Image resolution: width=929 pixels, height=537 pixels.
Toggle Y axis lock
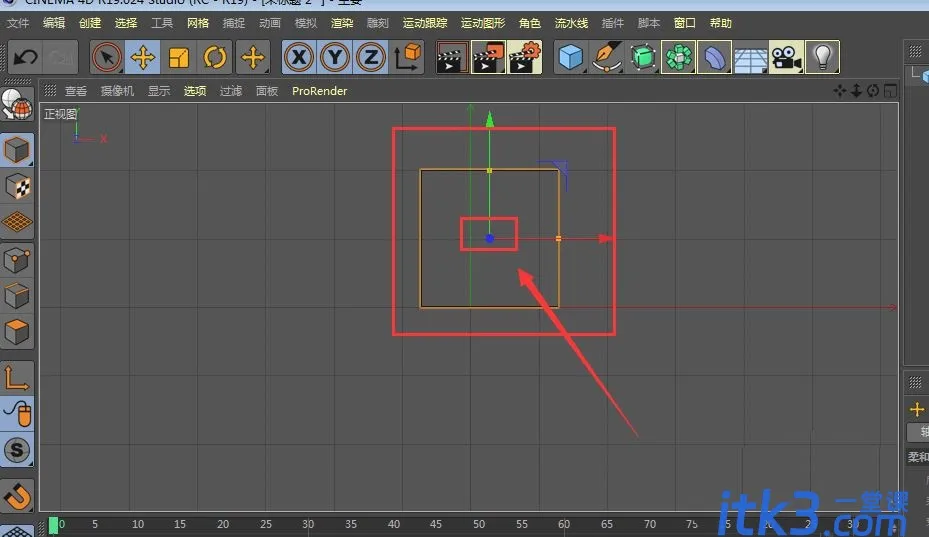(x=335, y=57)
